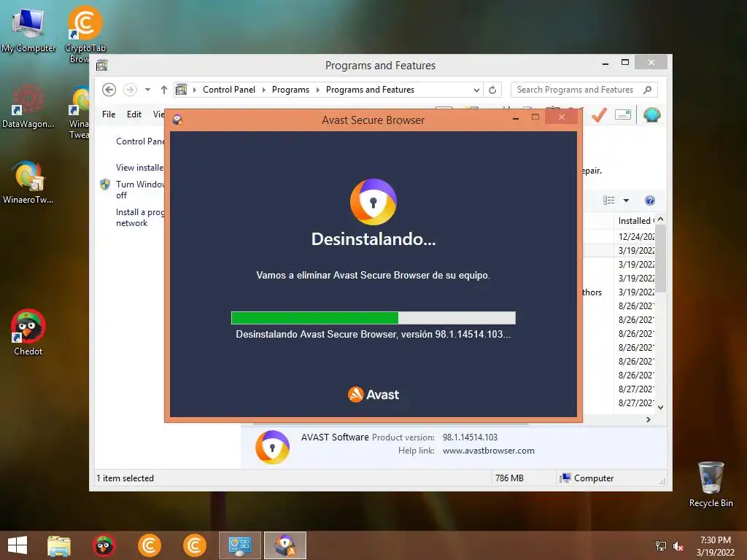Launch Chedot browser desktop shortcut
Image resolution: width=747 pixels, height=560 pixels.
pyautogui.click(x=28, y=332)
